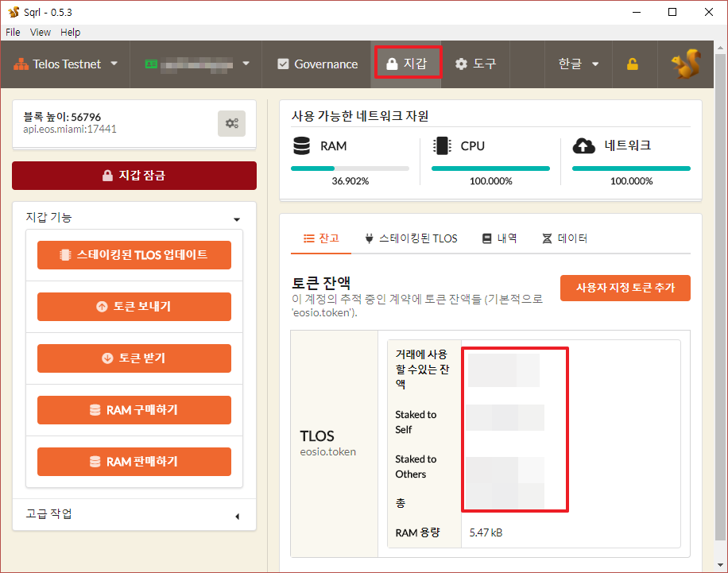Click the 5.47 kB RAM value

(x=486, y=532)
